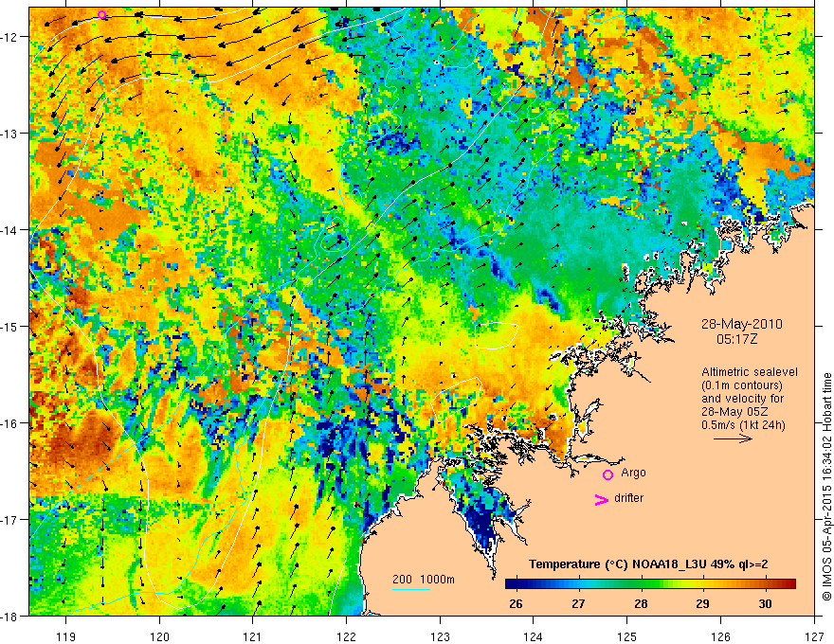Click the IMOS copyright timestamp text
Viewport: 834px width, 644px height.
coord(826,486)
